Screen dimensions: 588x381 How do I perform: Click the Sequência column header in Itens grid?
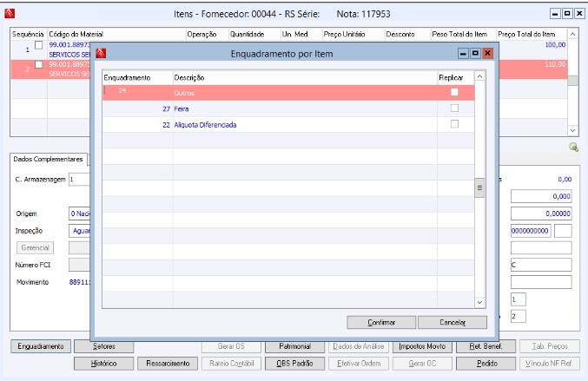29,34
